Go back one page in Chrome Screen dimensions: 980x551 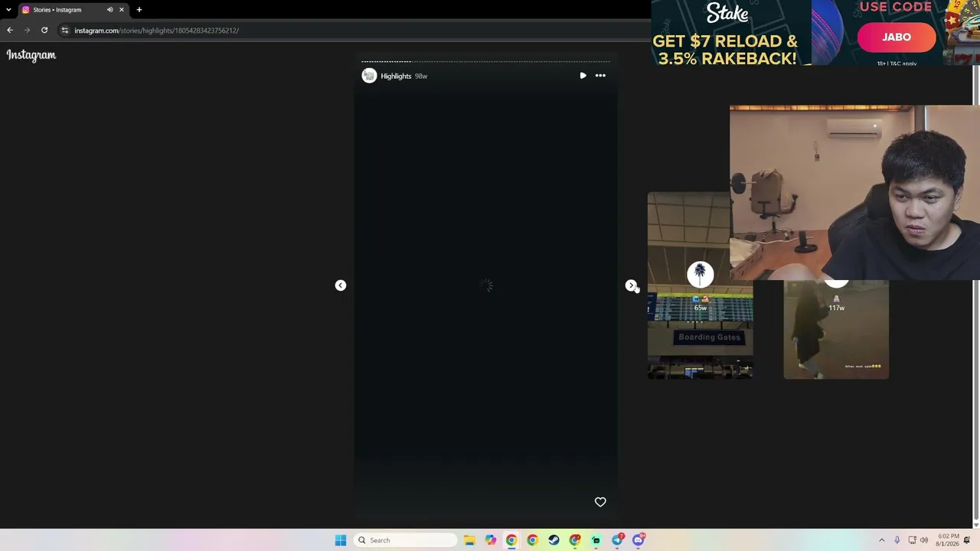pos(10,31)
